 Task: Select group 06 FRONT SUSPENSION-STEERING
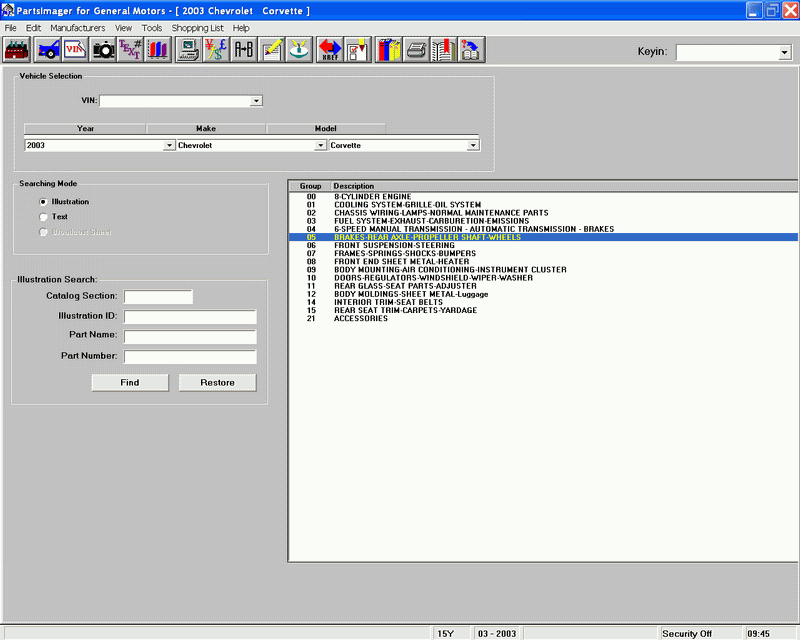coord(543,245)
